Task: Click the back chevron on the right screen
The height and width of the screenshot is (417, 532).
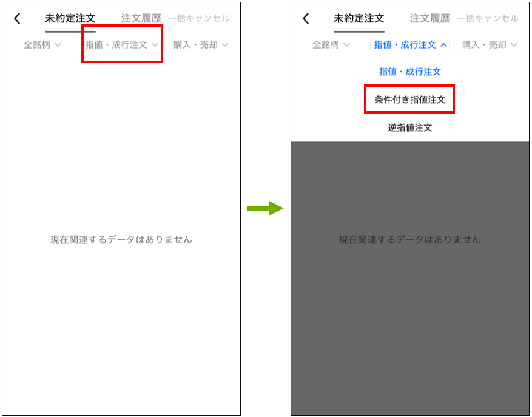Action: click(306, 18)
